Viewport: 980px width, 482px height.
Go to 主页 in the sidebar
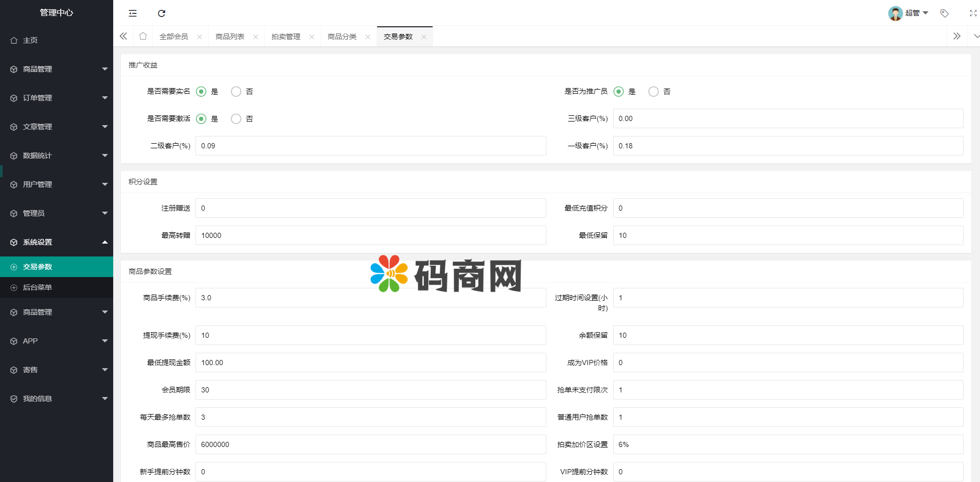pyautogui.click(x=30, y=40)
